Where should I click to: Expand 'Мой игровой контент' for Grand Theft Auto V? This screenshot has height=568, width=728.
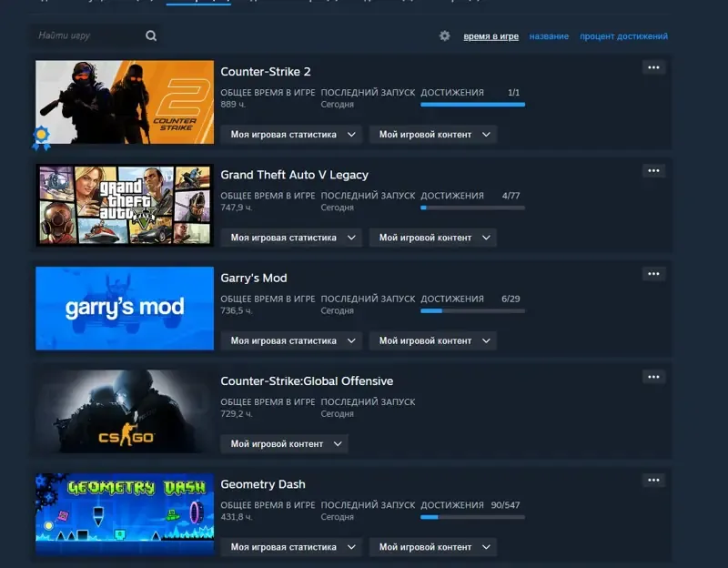(x=433, y=238)
